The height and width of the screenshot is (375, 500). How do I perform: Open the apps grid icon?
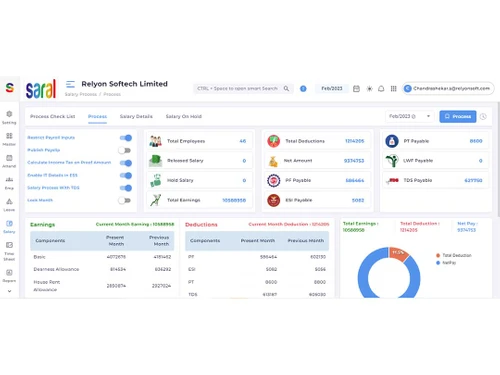pyautogui.click(x=394, y=89)
